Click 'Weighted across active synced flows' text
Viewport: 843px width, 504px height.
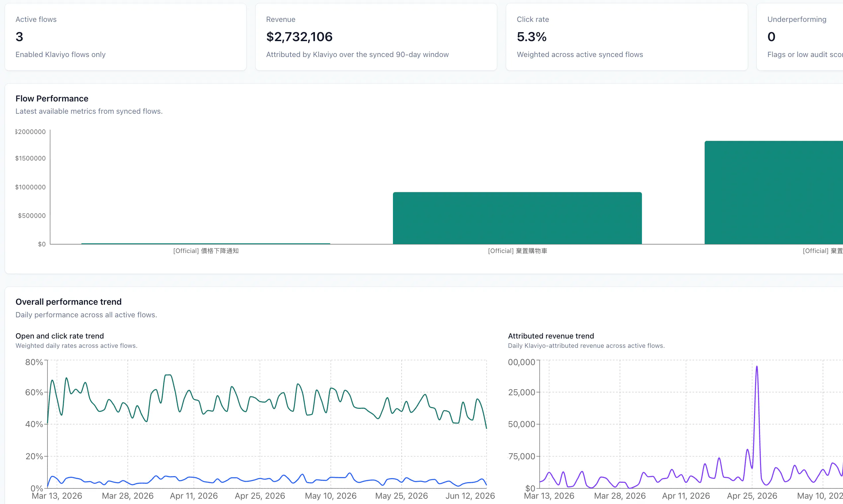click(579, 54)
